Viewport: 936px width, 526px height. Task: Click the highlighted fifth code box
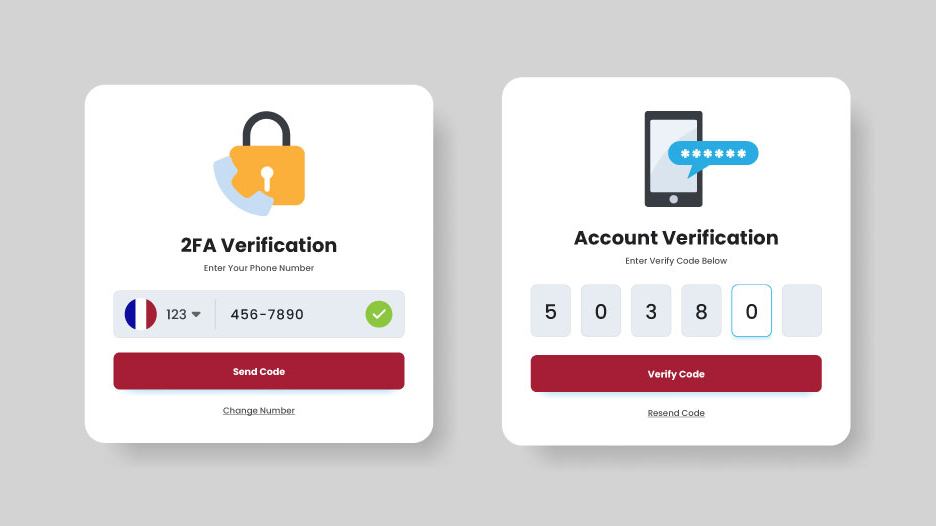coord(752,310)
